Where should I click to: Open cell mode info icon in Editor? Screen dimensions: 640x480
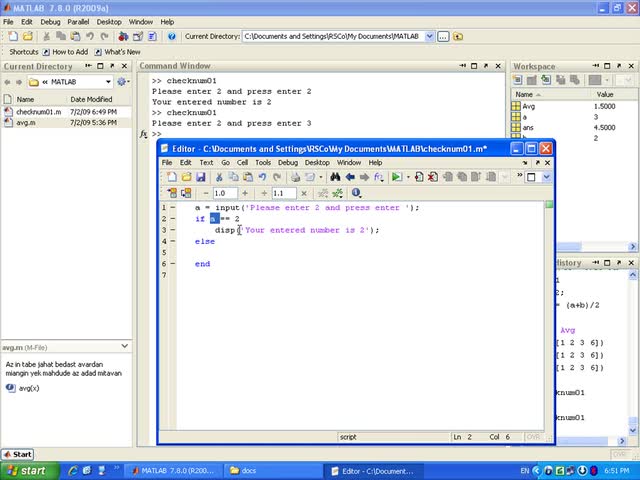pyautogui.click(x=356, y=193)
